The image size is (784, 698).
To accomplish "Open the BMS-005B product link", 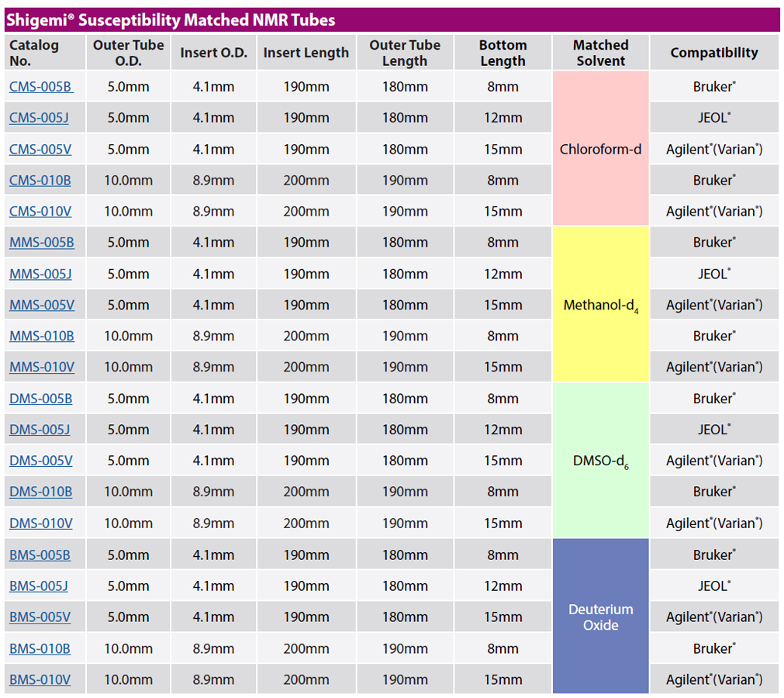I will point(40,555).
